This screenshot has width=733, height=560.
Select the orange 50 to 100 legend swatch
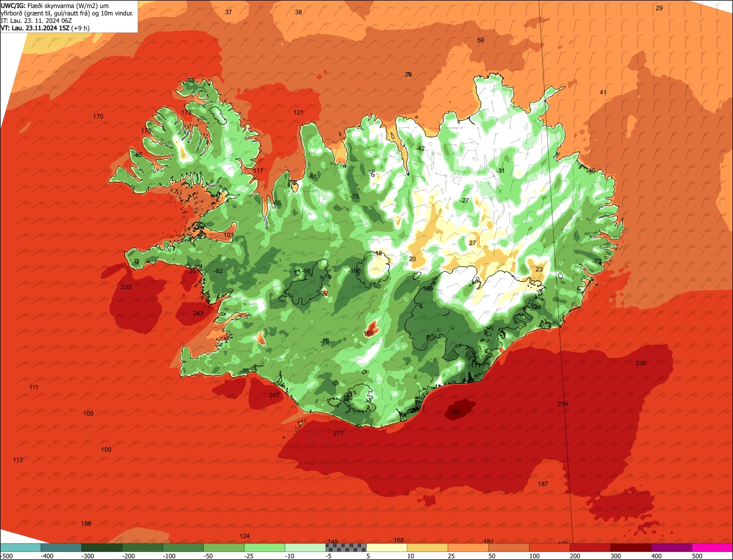point(509,548)
